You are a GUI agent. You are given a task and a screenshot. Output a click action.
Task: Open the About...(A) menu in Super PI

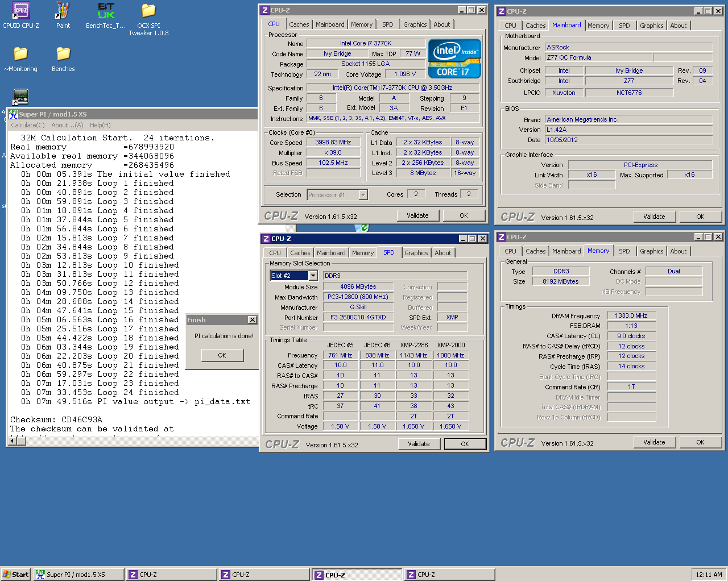(67, 125)
